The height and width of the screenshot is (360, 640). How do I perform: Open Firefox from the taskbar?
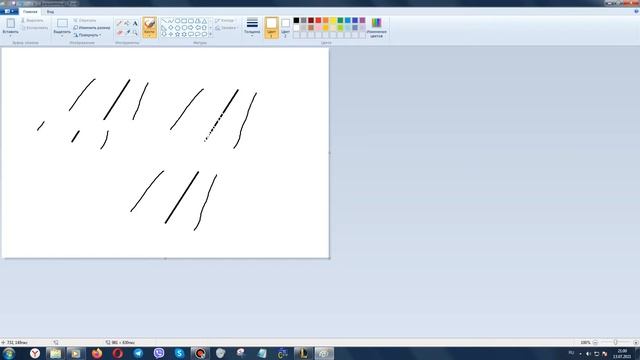[x=97, y=353]
